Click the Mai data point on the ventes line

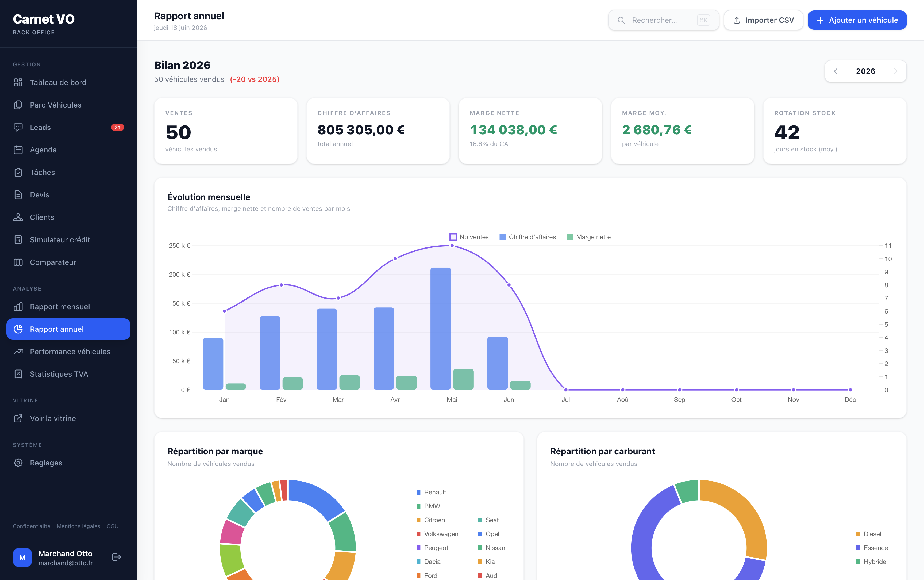coord(452,246)
